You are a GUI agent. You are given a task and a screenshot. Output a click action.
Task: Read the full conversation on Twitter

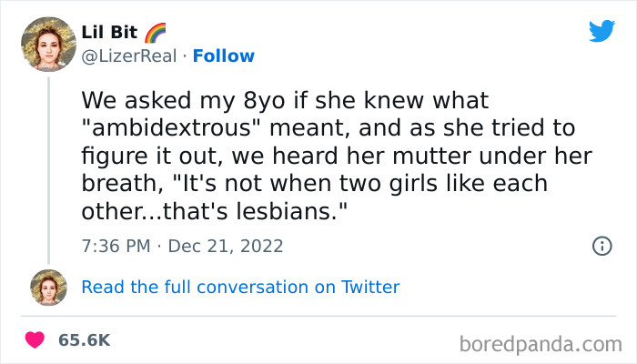[x=240, y=288]
